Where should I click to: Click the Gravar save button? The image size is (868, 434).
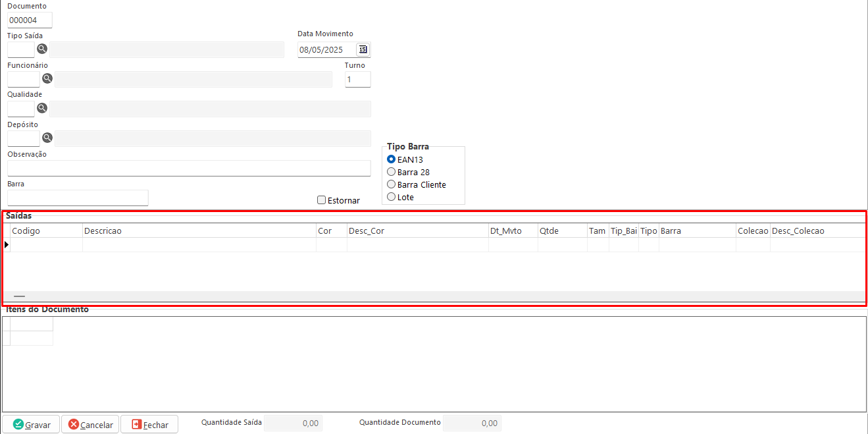tap(31, 425)
